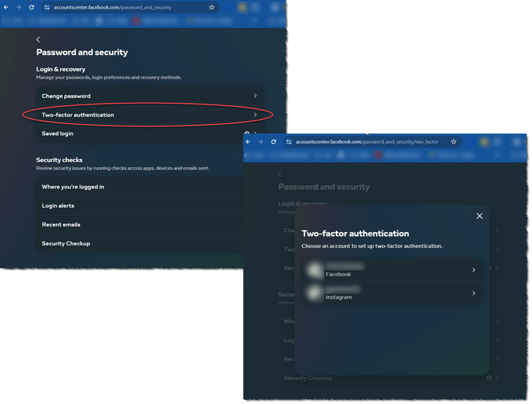Open Where you're logged in
This screenshot has width=532, height=404.
click(x=73, y=187)
